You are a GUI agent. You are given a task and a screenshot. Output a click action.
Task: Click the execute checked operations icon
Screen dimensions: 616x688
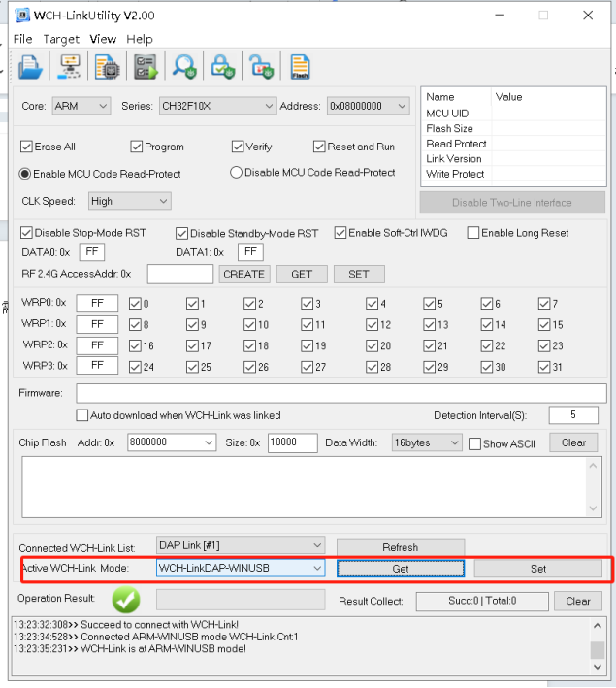(146, 67)
